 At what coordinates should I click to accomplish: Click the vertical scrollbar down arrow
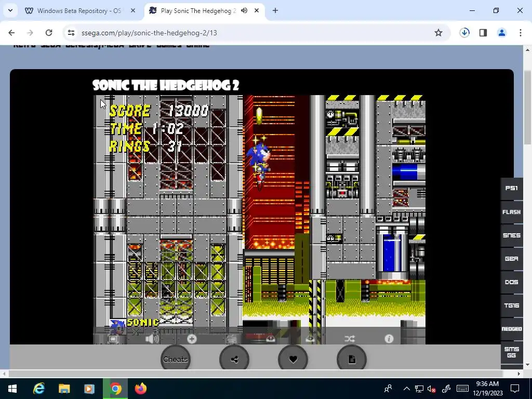click(x=528, y=365)
